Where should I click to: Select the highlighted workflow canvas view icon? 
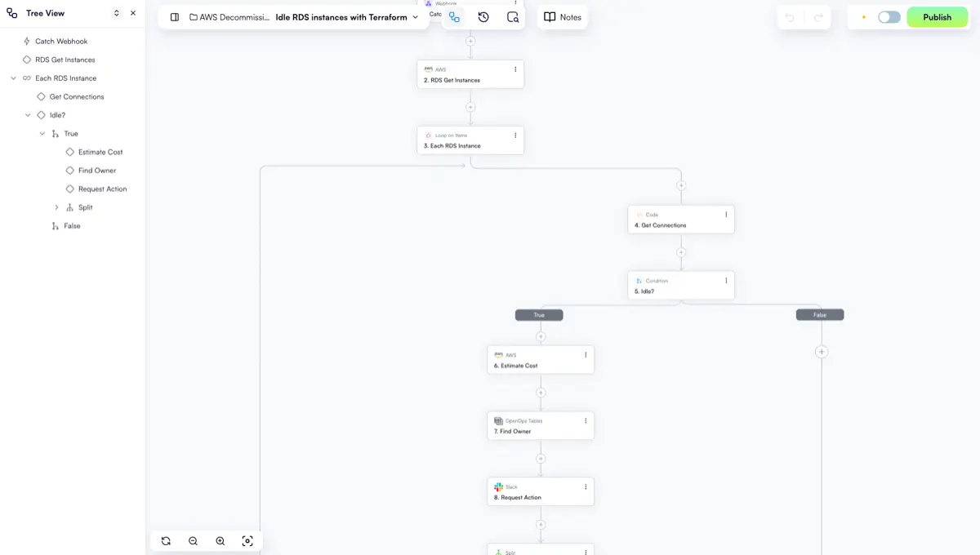pyautogui.click(x=454, y=16)
